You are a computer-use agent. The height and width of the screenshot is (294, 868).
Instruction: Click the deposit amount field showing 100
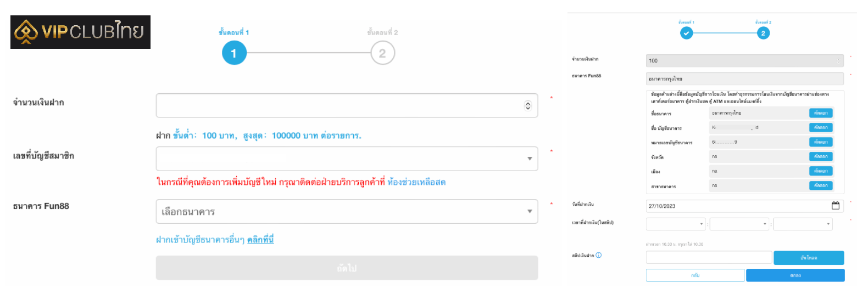(744, 60)
